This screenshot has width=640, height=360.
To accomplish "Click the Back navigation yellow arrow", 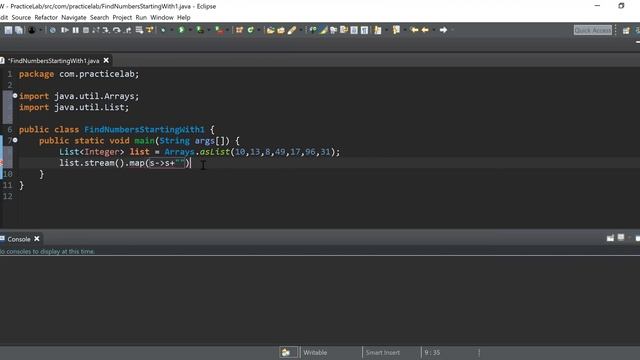I will pyautogui.click(x=425, y=30).
